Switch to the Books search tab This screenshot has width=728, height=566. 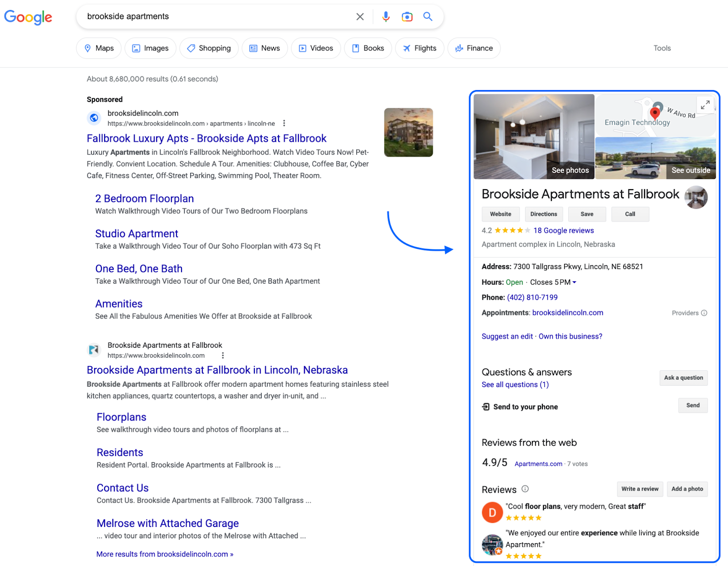pos(368,48)
